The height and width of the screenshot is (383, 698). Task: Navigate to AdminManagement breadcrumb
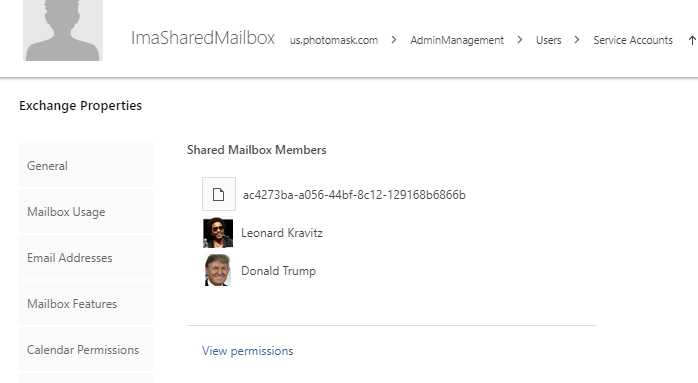(457, 40)
